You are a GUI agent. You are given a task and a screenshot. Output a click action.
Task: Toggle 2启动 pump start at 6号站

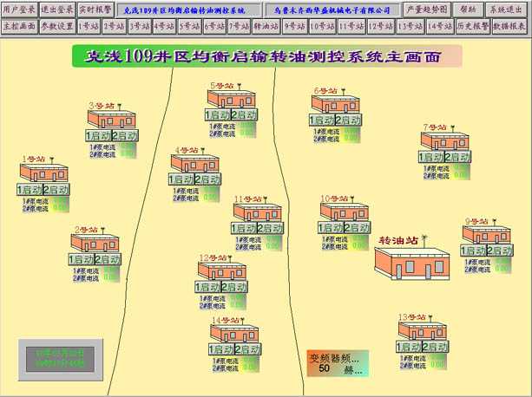(x=349, y=120)
